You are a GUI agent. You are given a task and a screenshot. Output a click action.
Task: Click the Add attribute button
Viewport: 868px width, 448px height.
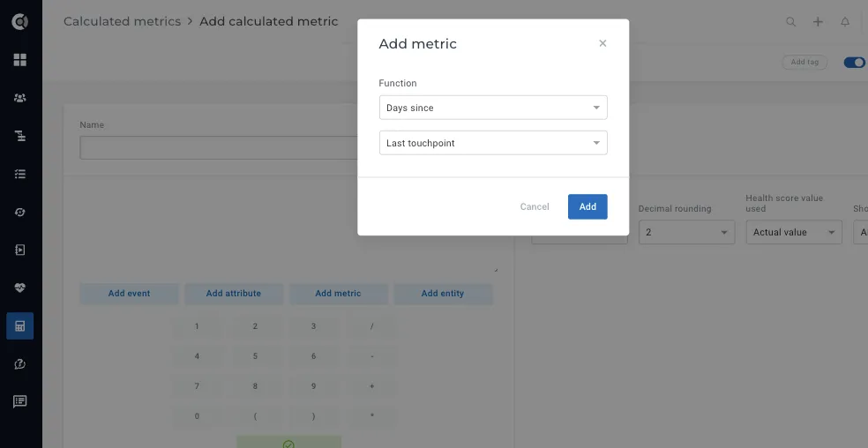click(234, 294)
